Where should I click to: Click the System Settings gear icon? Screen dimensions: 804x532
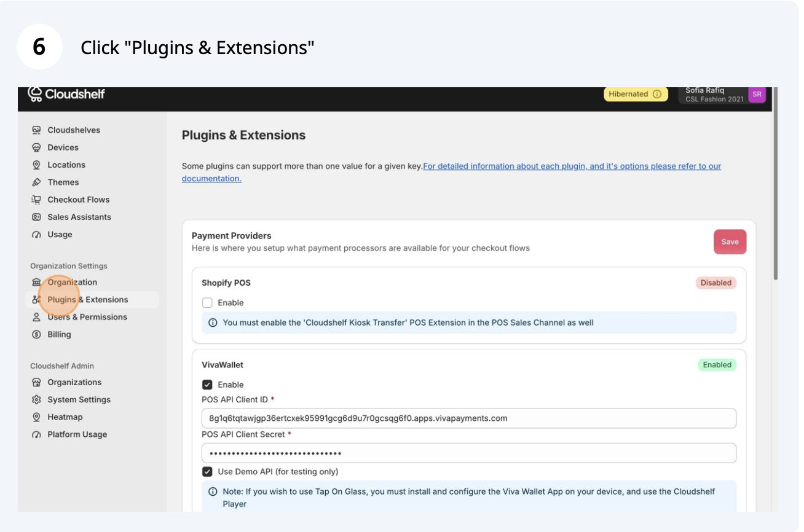(36, 400)
